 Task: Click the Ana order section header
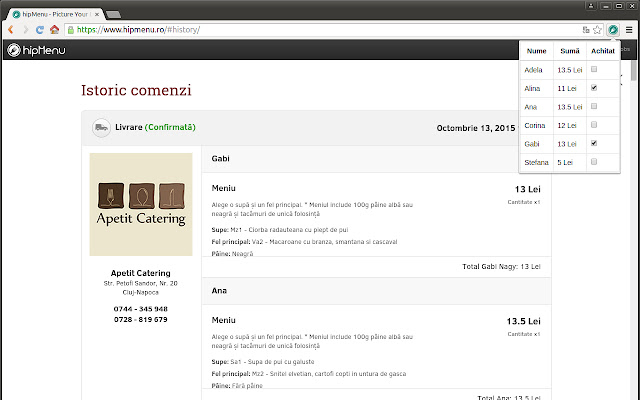(x=376, y=291)
